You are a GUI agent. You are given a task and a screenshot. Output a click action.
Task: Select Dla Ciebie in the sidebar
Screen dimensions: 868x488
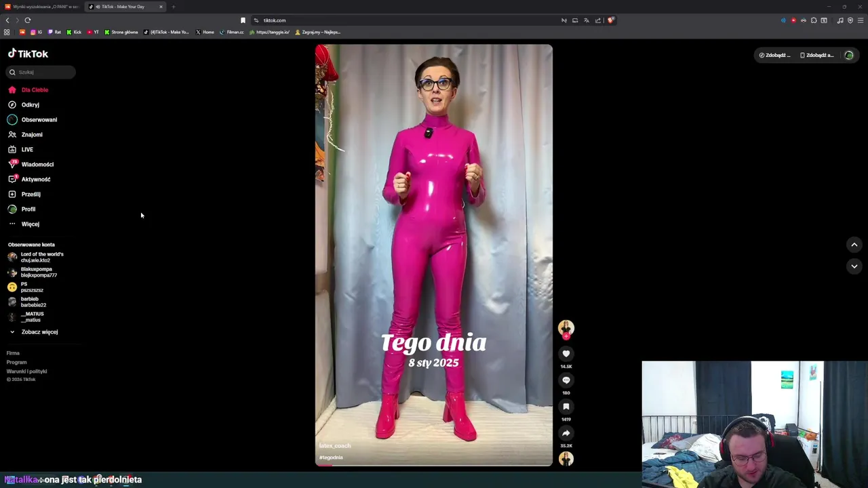point(28,90)
